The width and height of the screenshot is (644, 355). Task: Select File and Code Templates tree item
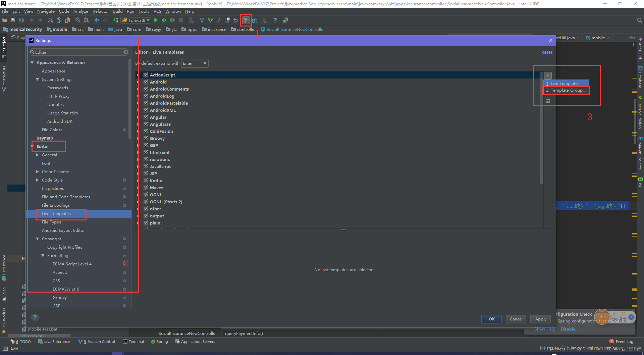66,197
